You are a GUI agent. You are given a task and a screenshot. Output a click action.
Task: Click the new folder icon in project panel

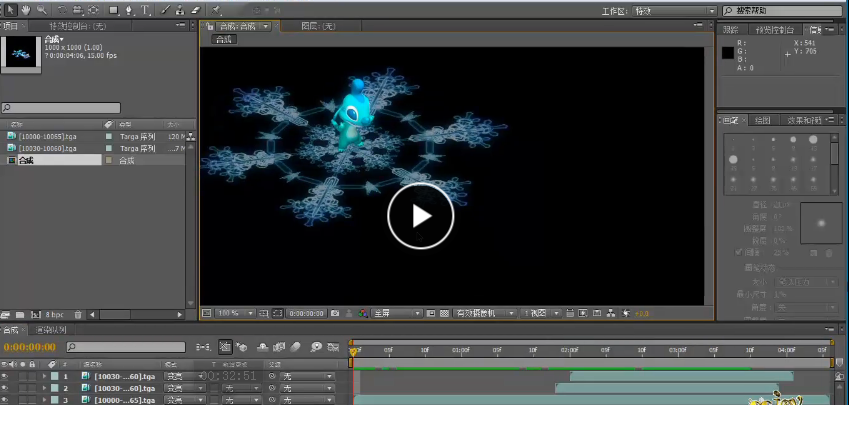coord(20,315)
